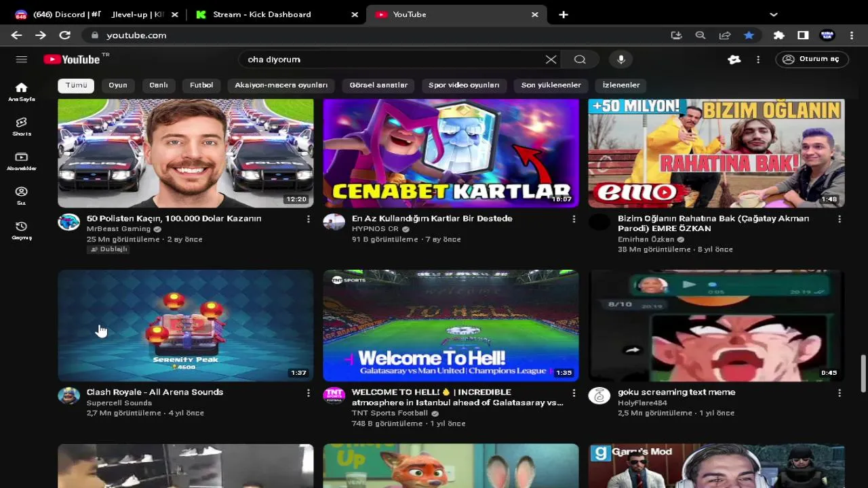Open title 'goku screaming text meme'

point(676,392)
